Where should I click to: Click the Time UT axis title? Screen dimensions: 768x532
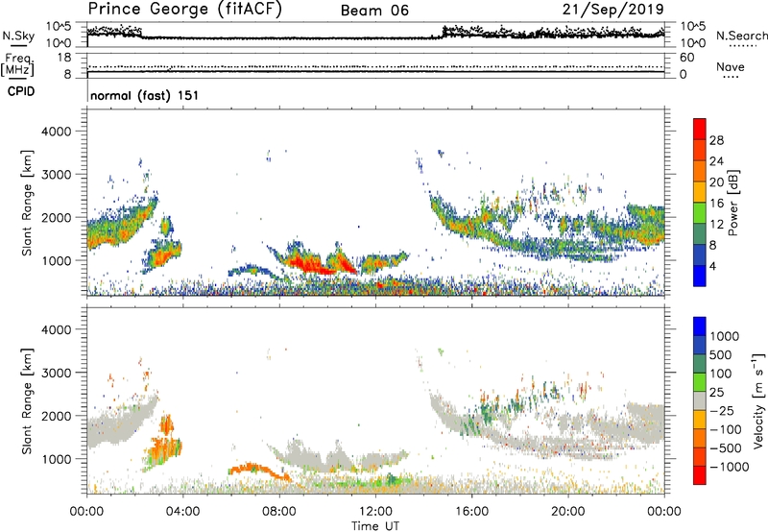pos(375,526)
